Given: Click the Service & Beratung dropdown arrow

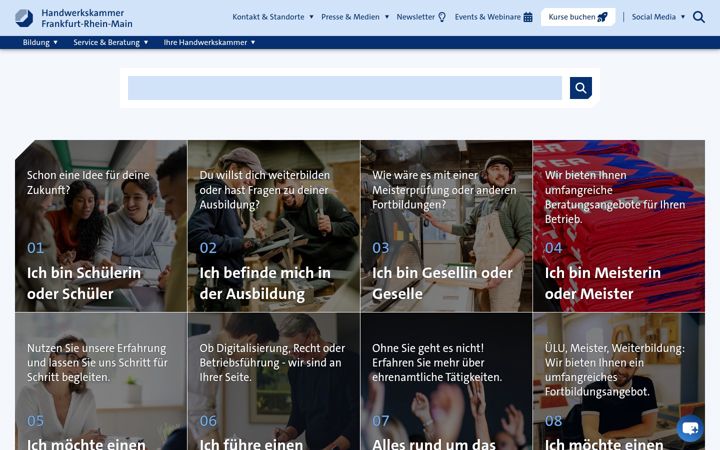Looking at the screenshot, I should tap(146, 42).
